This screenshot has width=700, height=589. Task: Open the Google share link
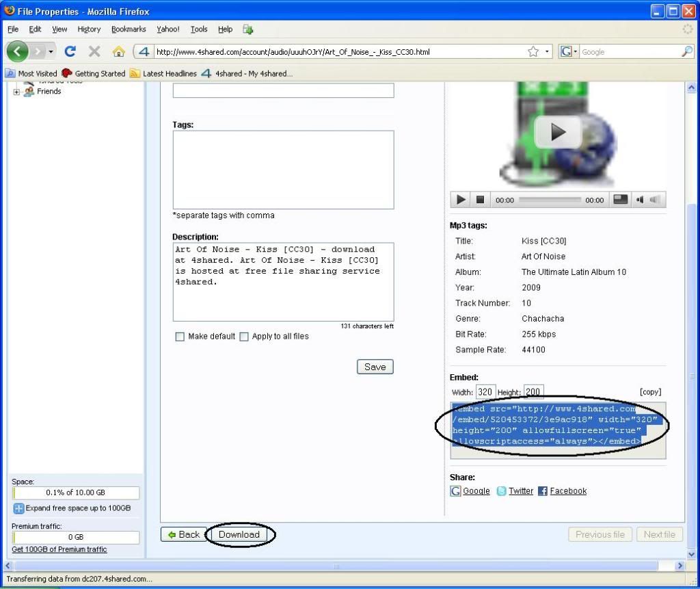[476, 491]
